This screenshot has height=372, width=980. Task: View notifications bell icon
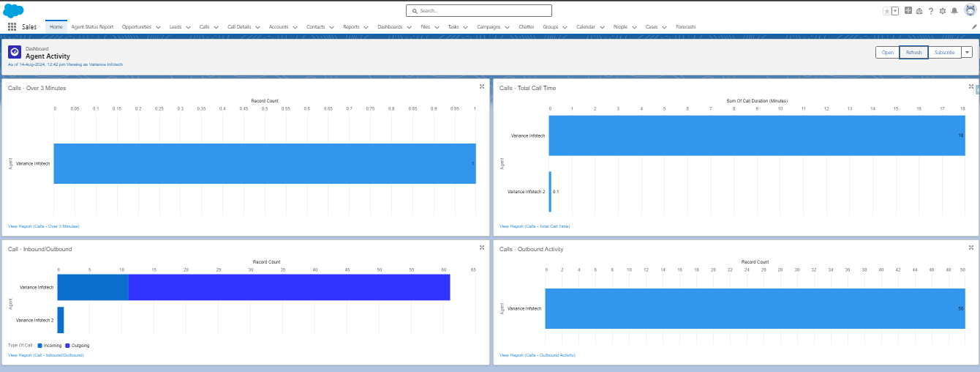tap(954, 11)
